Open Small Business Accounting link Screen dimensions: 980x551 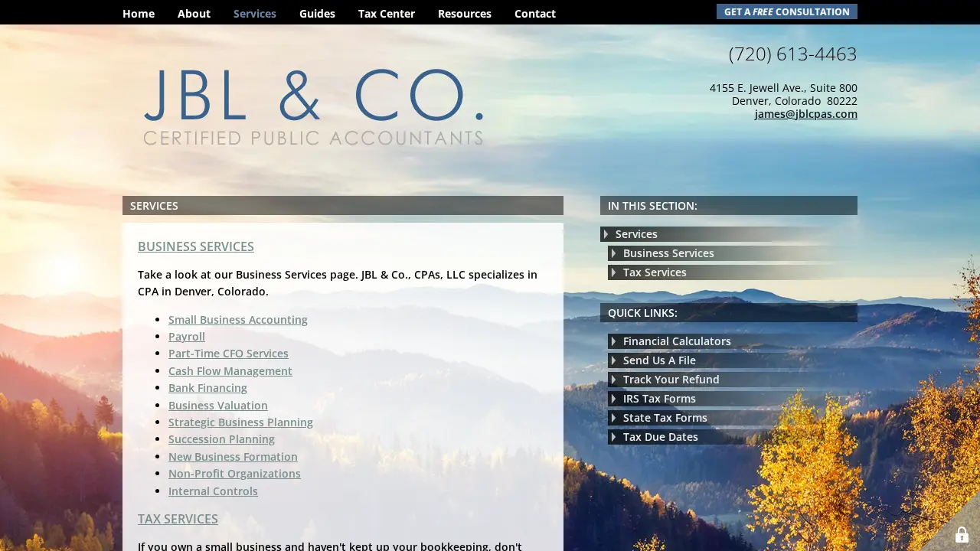238,320
